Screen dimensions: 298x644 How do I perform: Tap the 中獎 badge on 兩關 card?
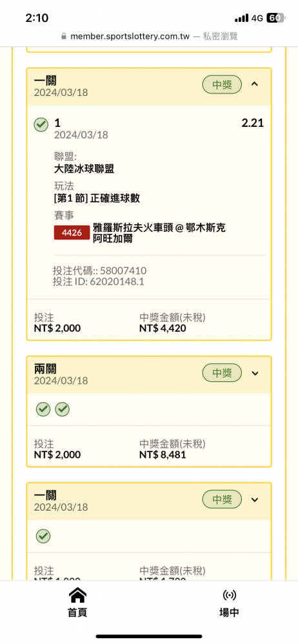point(222,373)
